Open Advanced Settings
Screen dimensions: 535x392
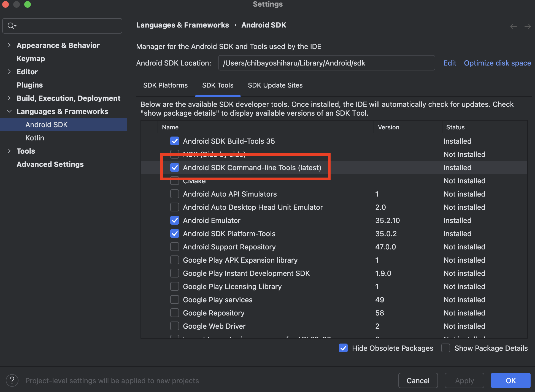pos(50,164)
